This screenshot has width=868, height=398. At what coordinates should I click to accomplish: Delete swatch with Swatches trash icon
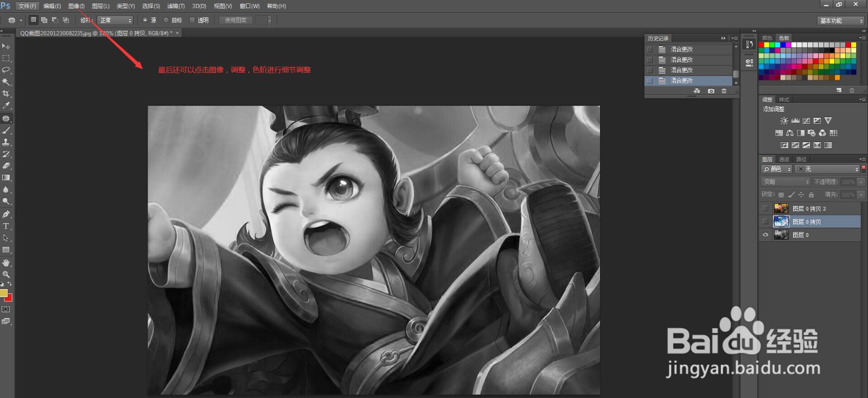coord(852,90)
